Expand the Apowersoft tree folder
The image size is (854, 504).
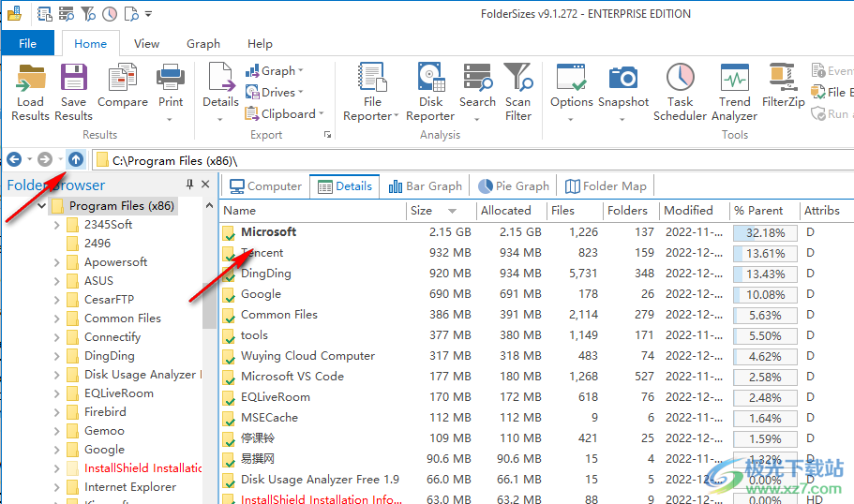point(56,262)
